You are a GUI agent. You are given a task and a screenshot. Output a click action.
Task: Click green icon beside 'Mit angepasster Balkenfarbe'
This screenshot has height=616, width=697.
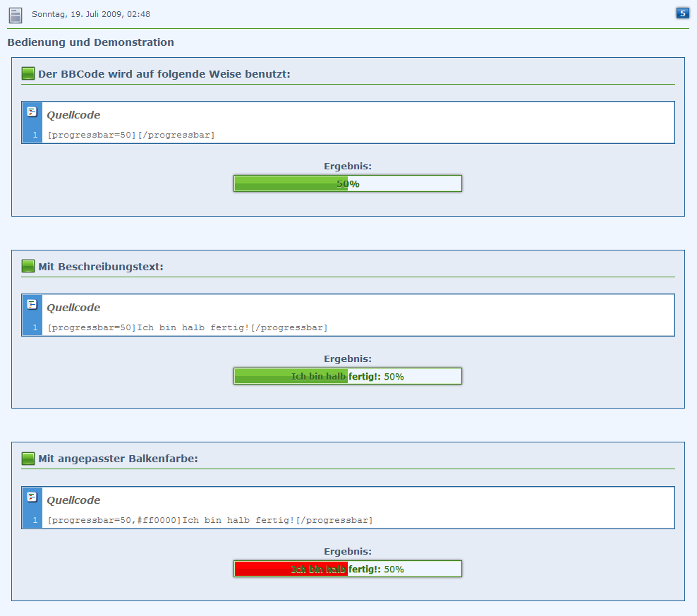pyautogui.click(x=28, y=459)
